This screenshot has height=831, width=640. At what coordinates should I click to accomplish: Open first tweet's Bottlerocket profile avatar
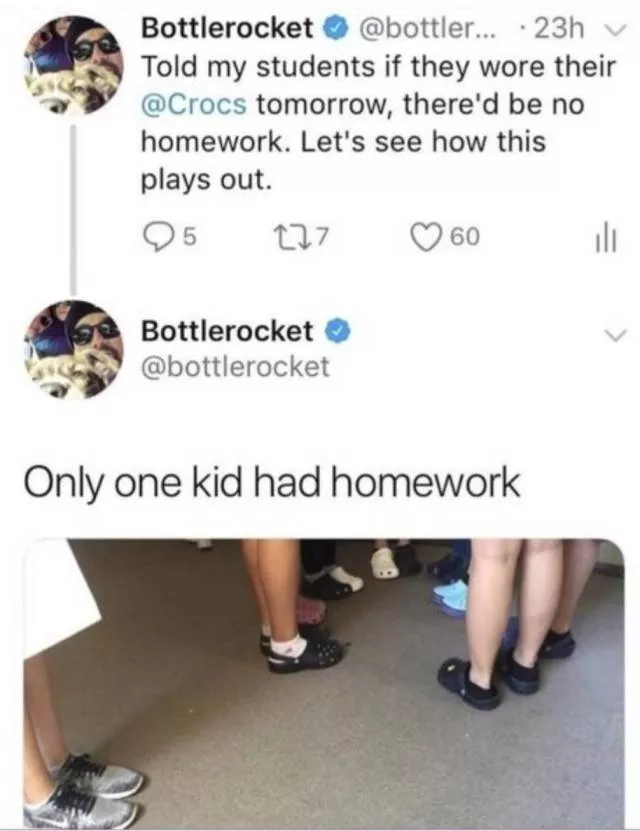(74, 65)
